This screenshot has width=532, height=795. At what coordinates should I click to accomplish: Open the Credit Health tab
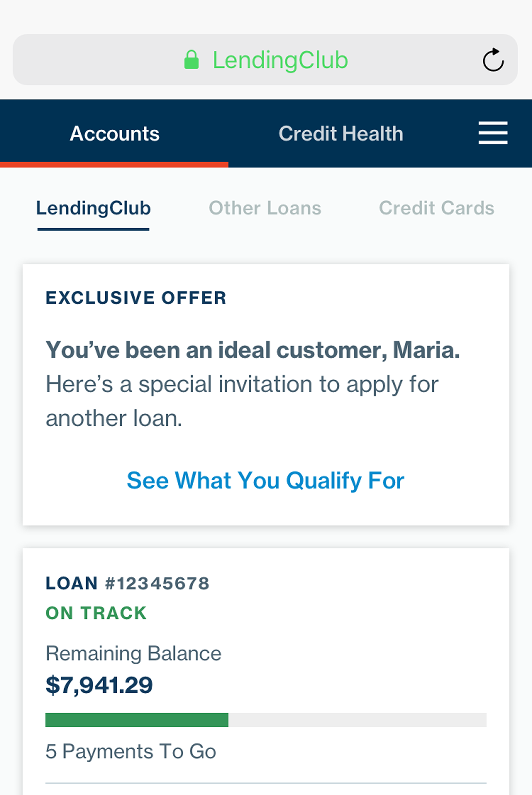point(341,133)
